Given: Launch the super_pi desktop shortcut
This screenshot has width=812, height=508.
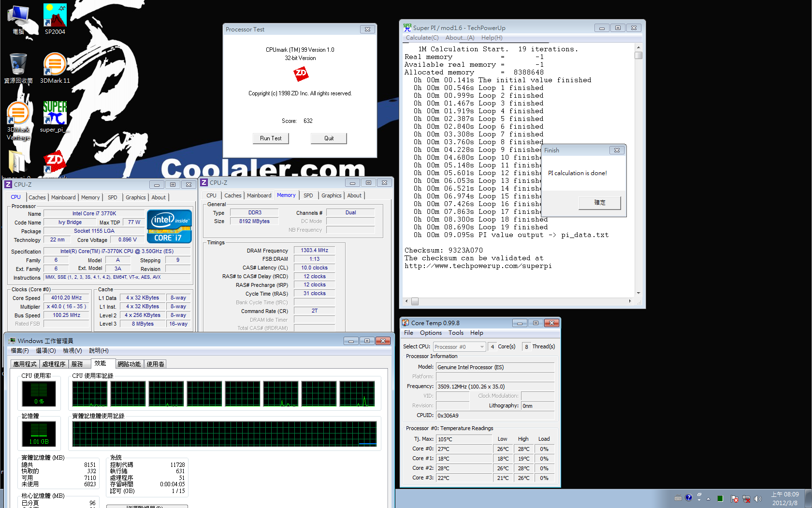Looking at the screenshot, I should 55,116.
